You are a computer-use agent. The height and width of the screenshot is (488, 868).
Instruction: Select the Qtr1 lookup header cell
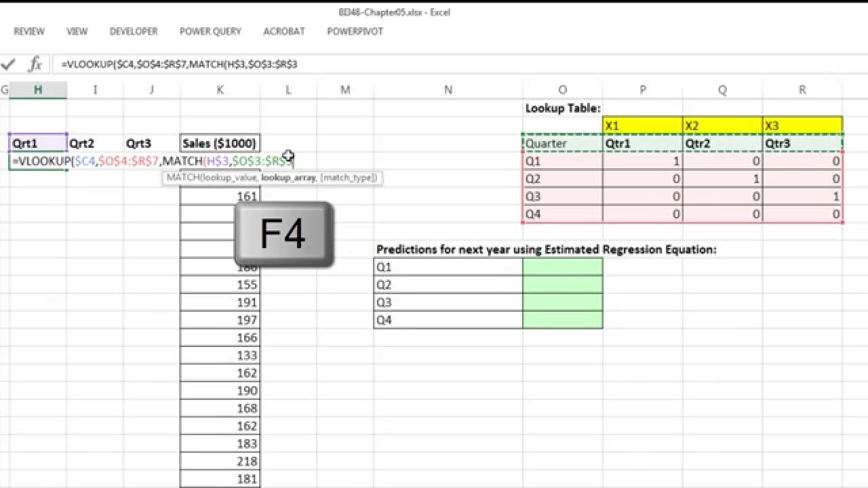point(642,143)
